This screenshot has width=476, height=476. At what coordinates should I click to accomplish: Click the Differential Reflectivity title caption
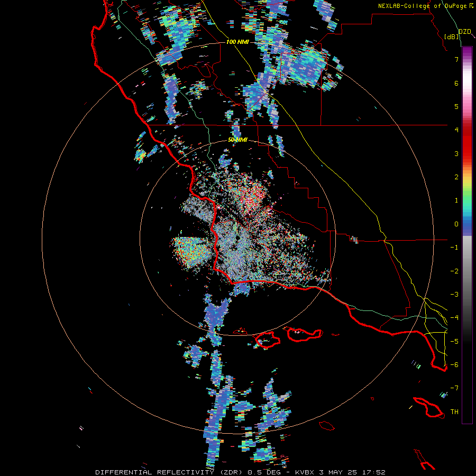point(240,472)
